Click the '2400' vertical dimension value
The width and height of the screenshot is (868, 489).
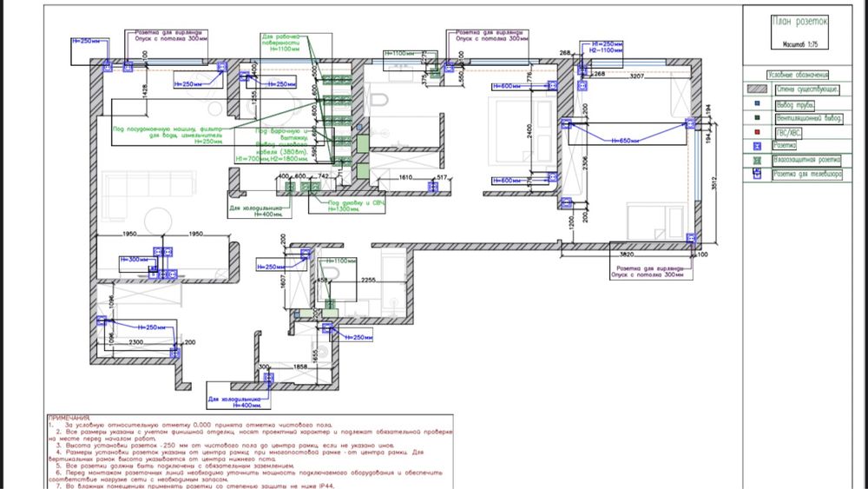pos(529,132)
